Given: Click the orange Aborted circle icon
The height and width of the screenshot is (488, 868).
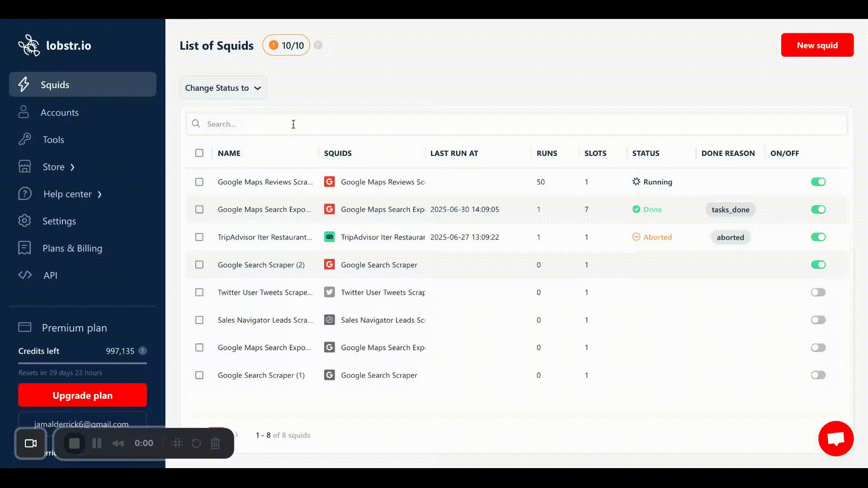Looking at the screenshot, I should (x=636, y=237).
